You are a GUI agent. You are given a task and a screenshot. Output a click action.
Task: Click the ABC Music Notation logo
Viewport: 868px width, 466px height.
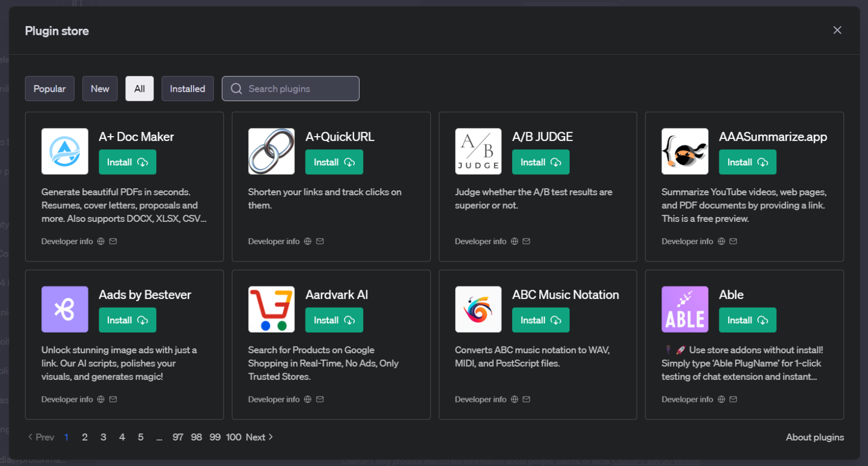click(x=478, y=309)
